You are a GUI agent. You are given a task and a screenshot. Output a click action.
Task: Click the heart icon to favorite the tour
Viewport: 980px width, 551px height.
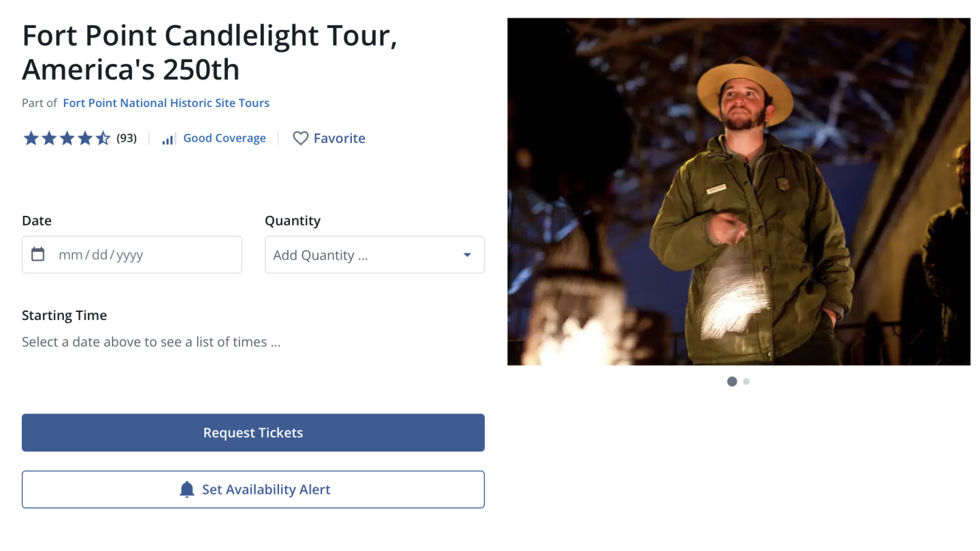tap(300, 138)
